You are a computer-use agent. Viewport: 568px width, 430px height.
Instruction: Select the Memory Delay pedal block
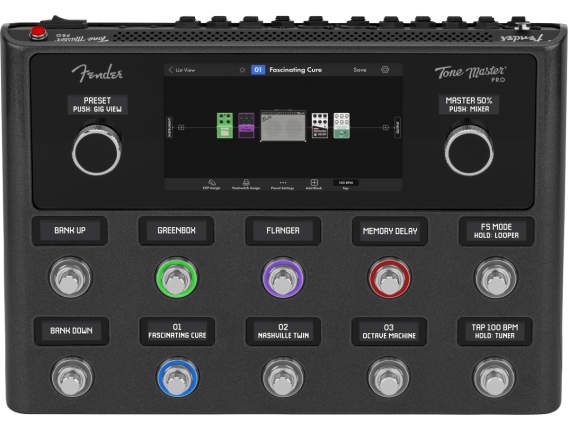(320, 125)
